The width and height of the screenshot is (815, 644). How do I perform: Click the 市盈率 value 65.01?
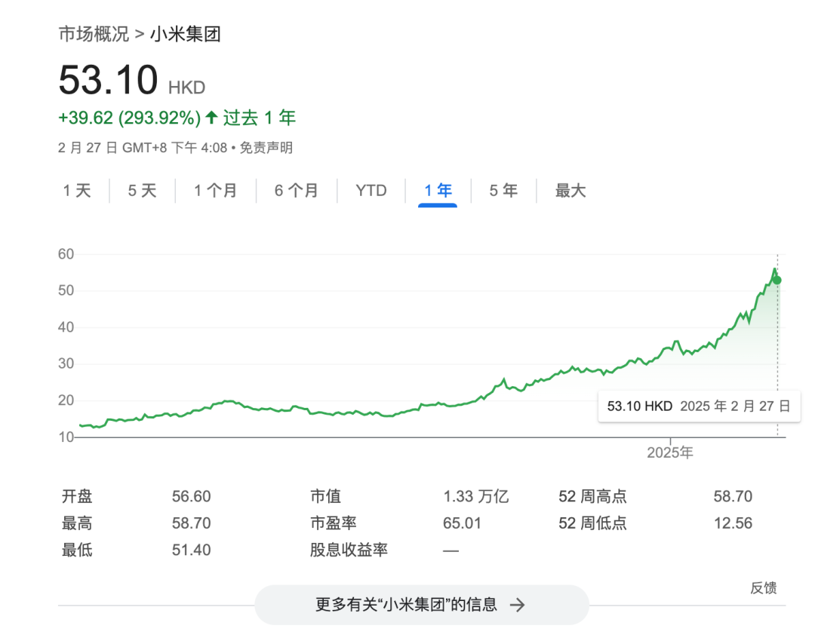tap(462, 523)
